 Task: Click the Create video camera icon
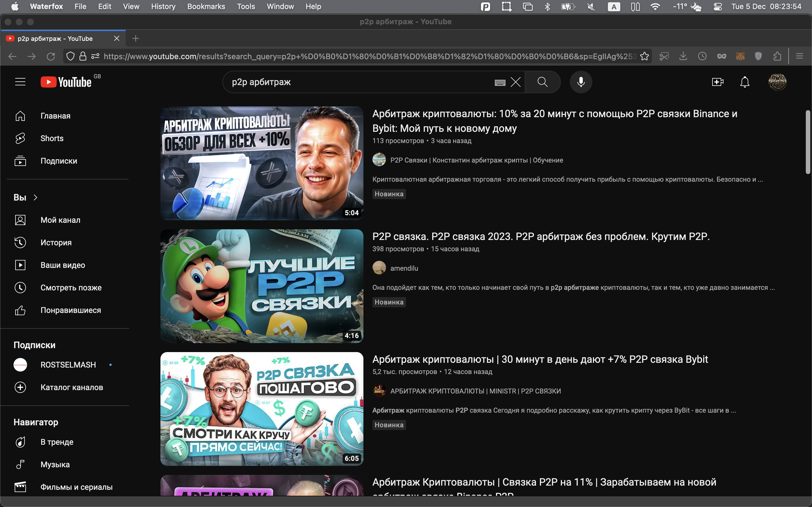pos(717,82)
